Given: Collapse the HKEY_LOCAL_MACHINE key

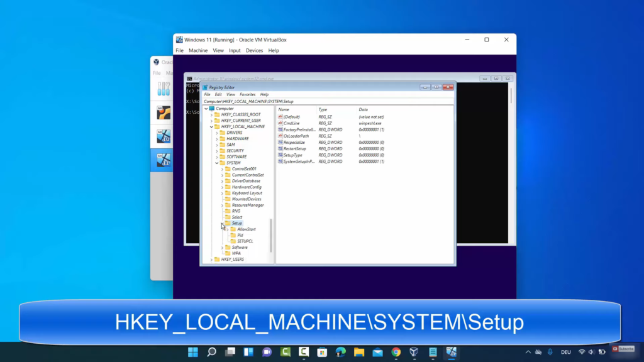Looking at the screenshot, I should coord(211,127).
